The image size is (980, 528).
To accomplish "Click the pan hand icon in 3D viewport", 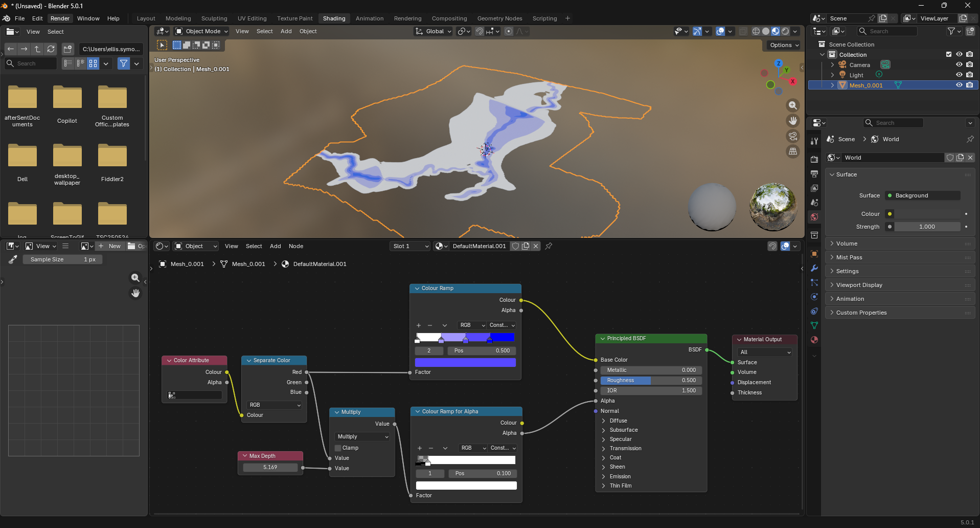I will click(x=792, y=121).
